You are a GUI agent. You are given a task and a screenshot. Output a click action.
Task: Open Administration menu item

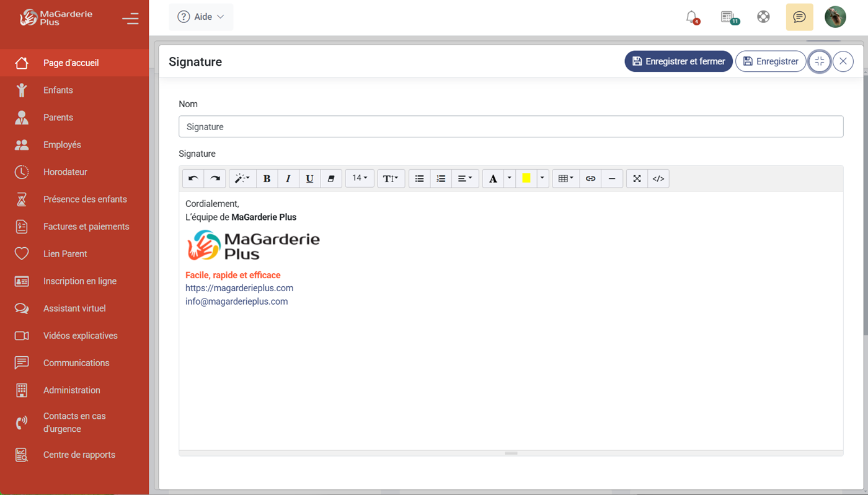(x=74, y=390)
